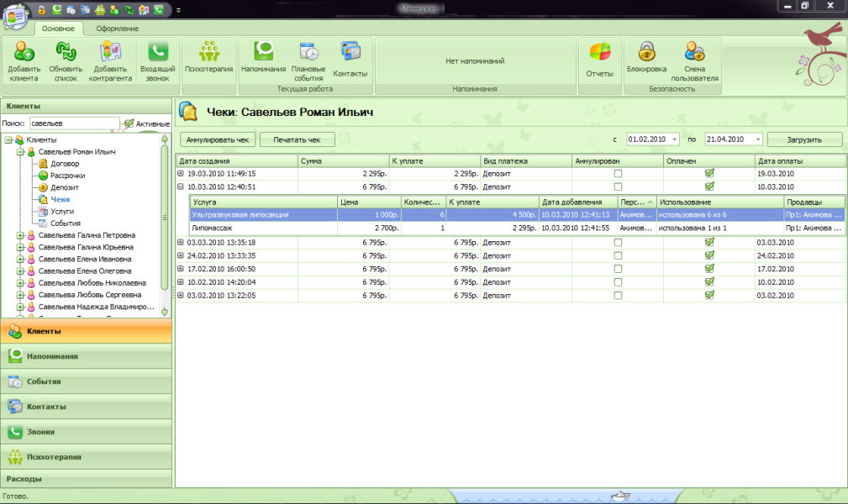Open the start date 01.02.2010 dropdown
Image resolution: width=848 pixels, height=504 pixels.
pyautogui.click(x=675, y=139)
